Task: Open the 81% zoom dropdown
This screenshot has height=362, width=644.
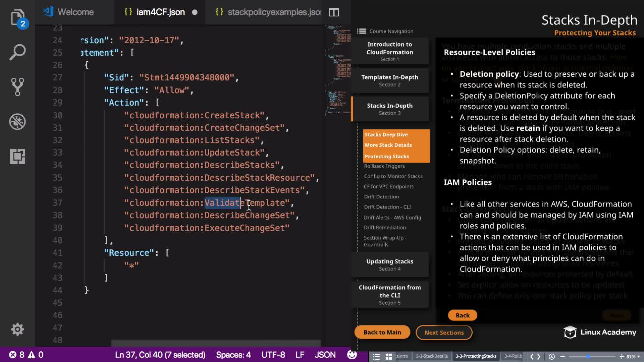Action: tap(633, 356)
